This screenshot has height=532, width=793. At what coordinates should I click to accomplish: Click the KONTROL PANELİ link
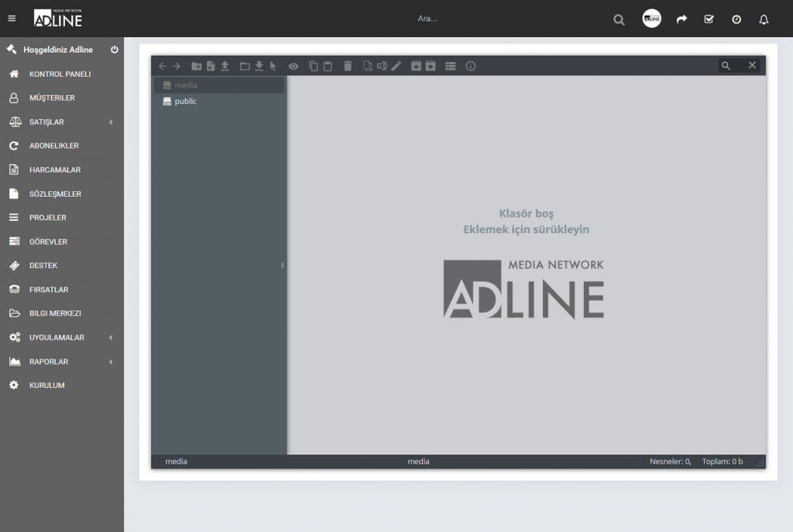(60, 74)
